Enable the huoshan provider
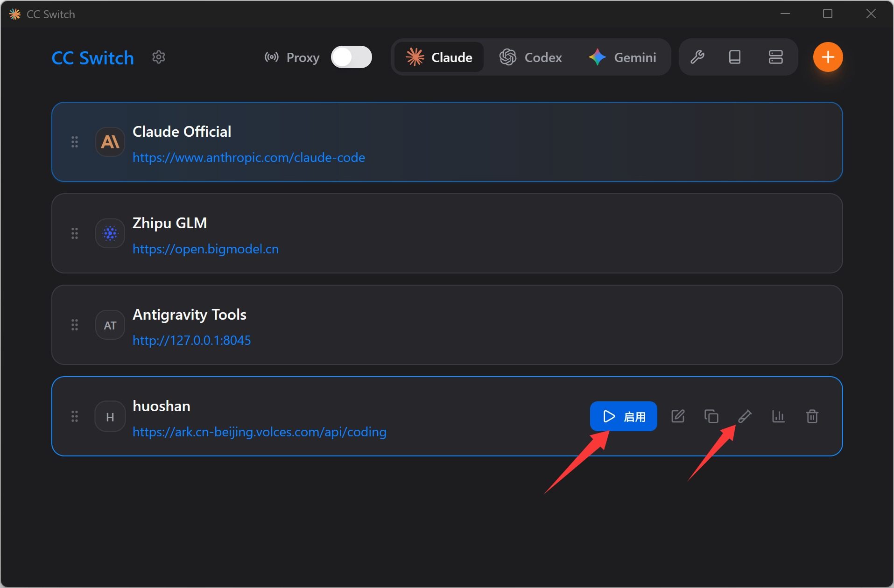The height and width of the screenshot is (588, 894). point(623,416)
